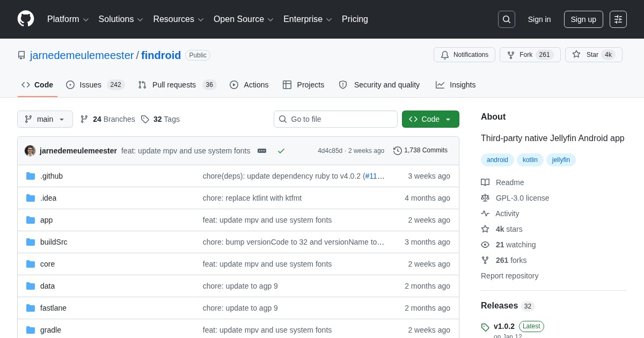Switch to Security and quality tab
This screenshot has width=644, height=338.
click(x=379, y=85)
